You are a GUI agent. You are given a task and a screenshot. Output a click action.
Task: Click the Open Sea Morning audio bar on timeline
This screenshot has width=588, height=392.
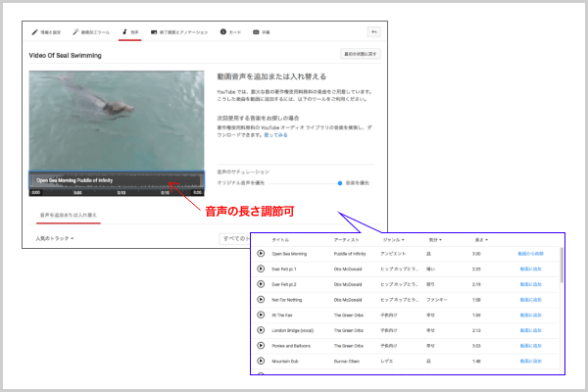click(x=117, y=180)
